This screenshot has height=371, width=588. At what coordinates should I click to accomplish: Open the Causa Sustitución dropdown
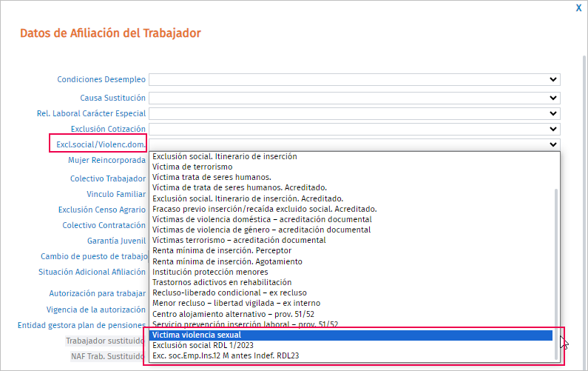(354, 98)
